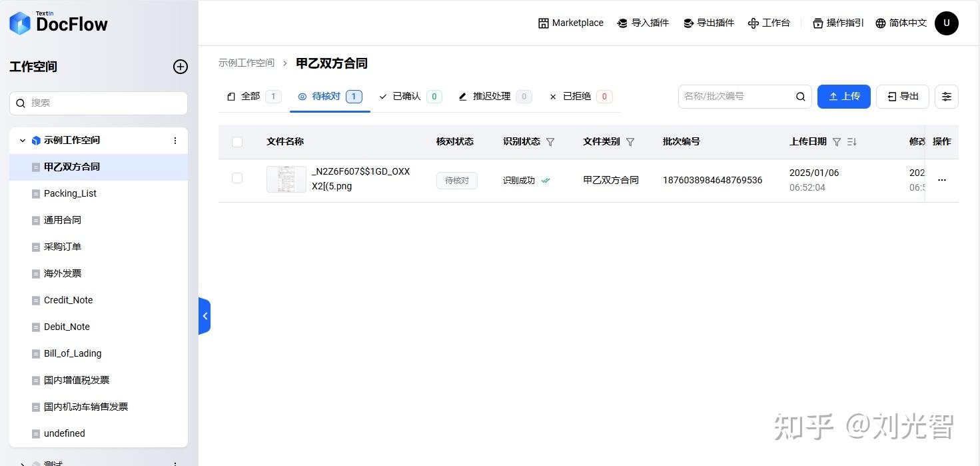
Task: Click the 简体中文 language globe icon
Action: click(x=881, y=23)
